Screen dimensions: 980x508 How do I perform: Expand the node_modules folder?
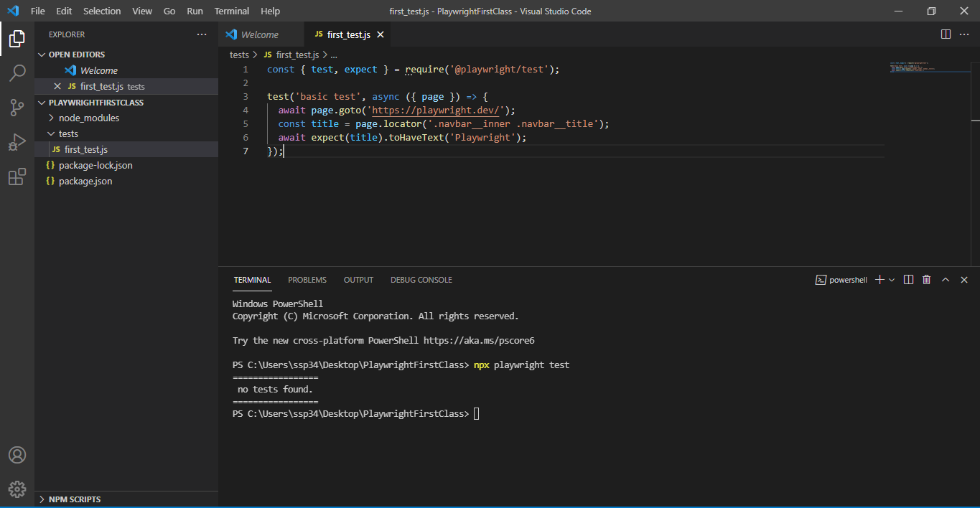pos(89,118)
